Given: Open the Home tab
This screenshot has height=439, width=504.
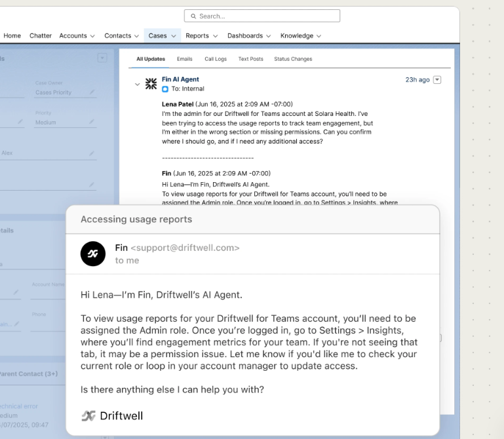Looking at the screenshot, I should click(x=12, y=35).
